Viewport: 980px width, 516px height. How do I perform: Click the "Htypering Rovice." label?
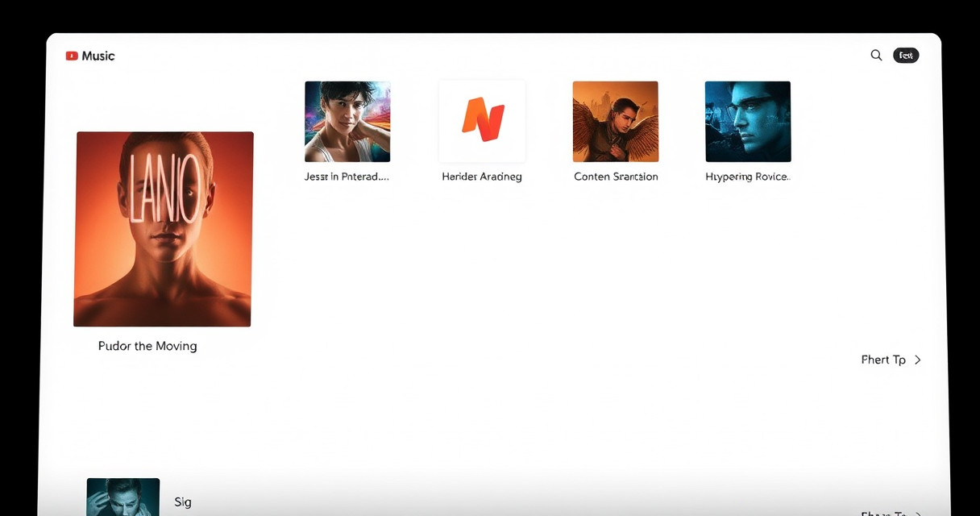(x=748, y=177)
